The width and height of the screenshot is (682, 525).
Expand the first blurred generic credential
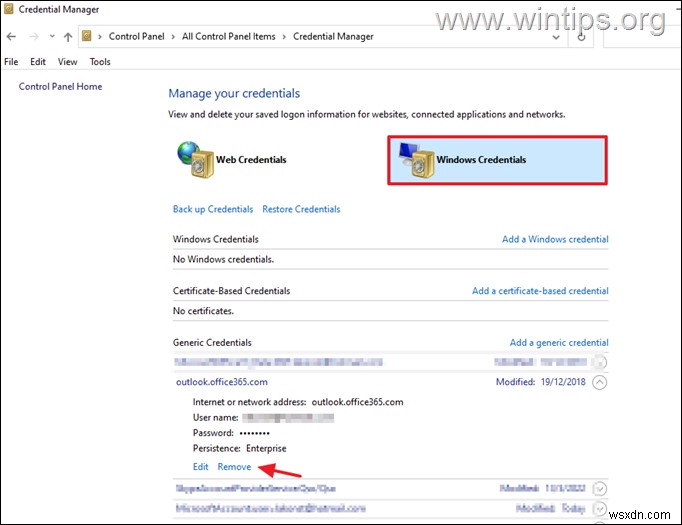(600, 362)
